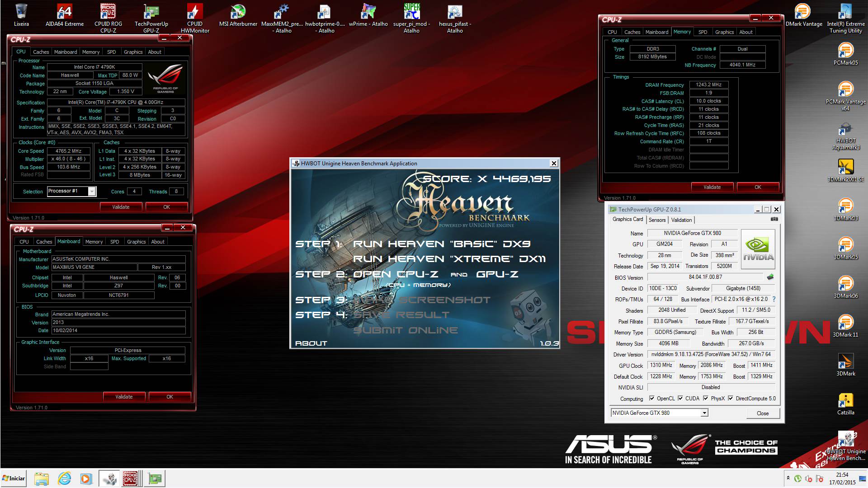Open MaxxMEM2 preview shortcut

pos(282,18)
